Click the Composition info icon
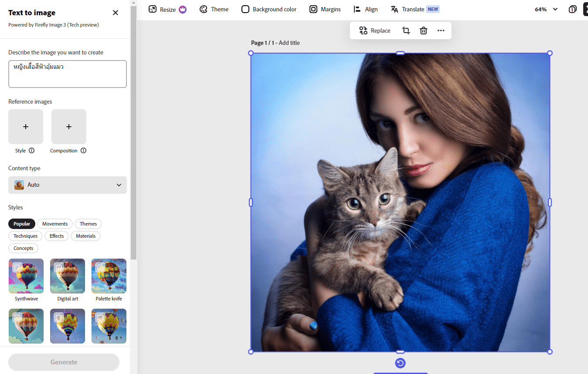588x374 pixels. [83, 151]
